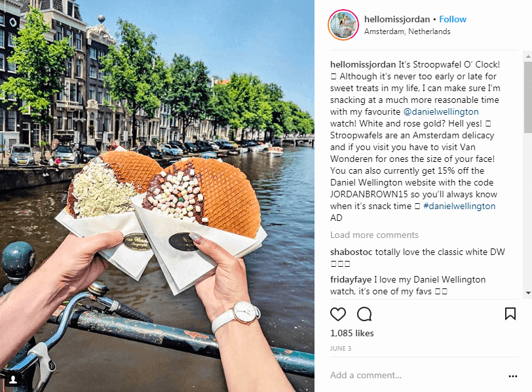Click scrollbar down arrow in comments
532x392 pixels.
pyautogui.click(x=528, y=292)
